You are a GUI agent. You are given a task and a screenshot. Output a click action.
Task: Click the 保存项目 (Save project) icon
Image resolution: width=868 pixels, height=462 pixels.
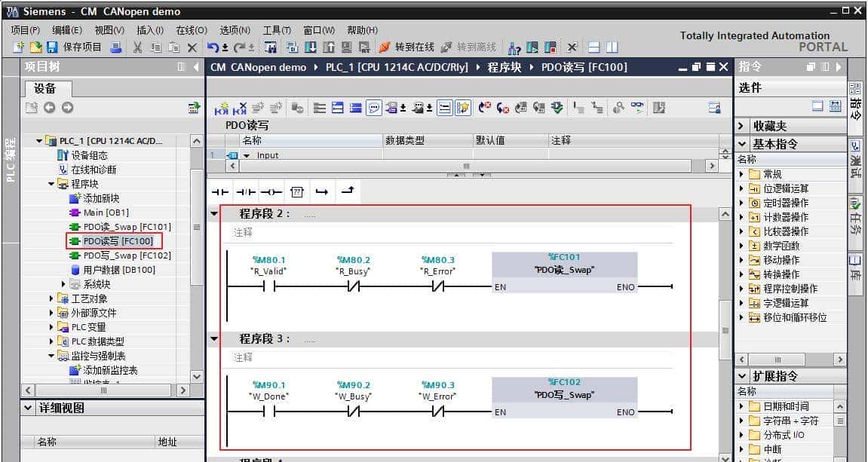(51, 47)
